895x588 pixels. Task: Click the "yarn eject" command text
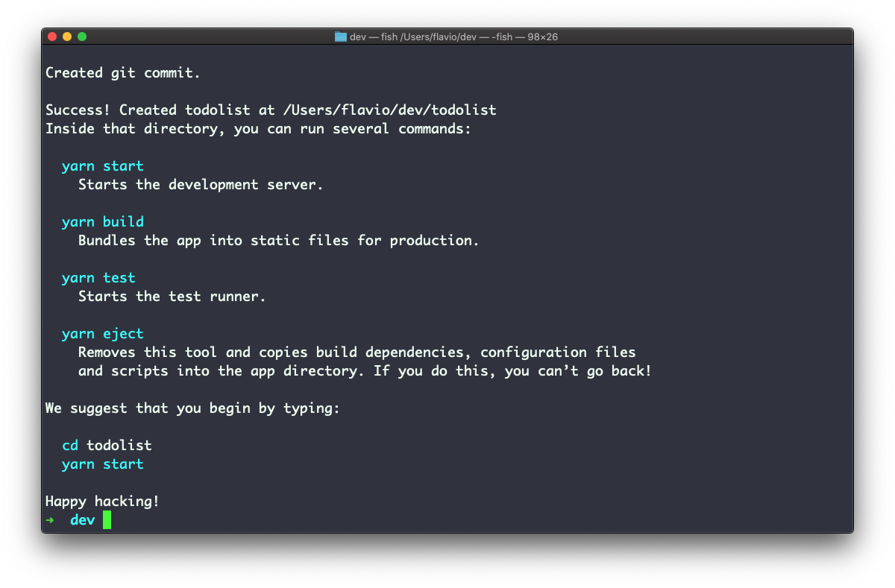coord(102,333)
